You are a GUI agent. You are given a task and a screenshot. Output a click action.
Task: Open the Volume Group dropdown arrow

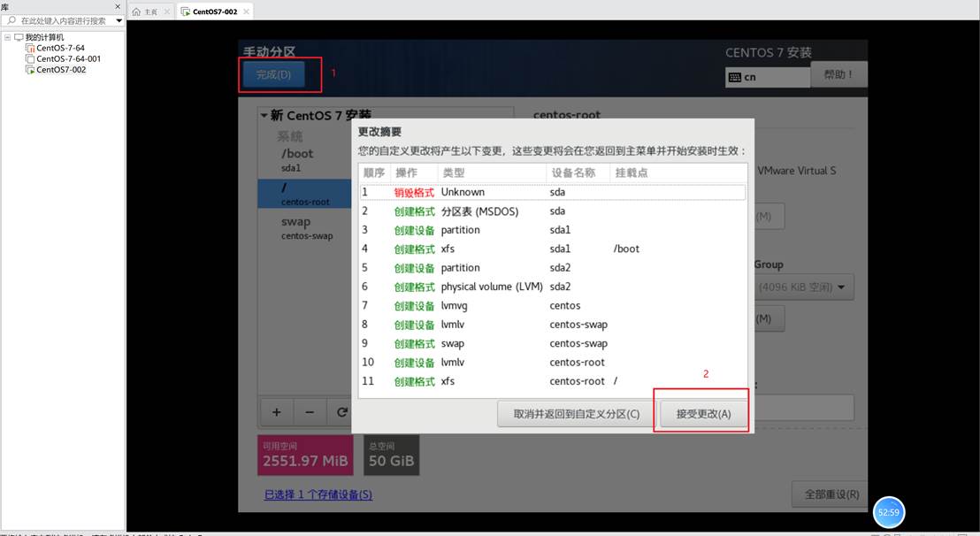841,287
